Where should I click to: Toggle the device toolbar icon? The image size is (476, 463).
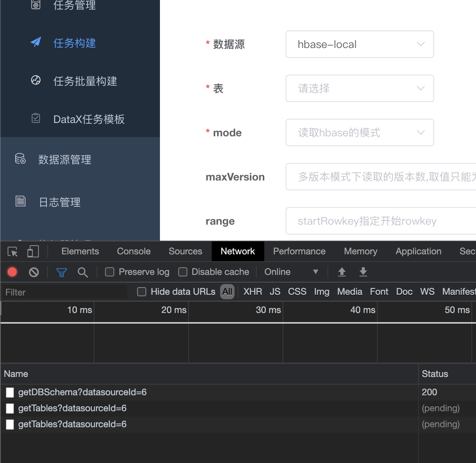(33, 251)
